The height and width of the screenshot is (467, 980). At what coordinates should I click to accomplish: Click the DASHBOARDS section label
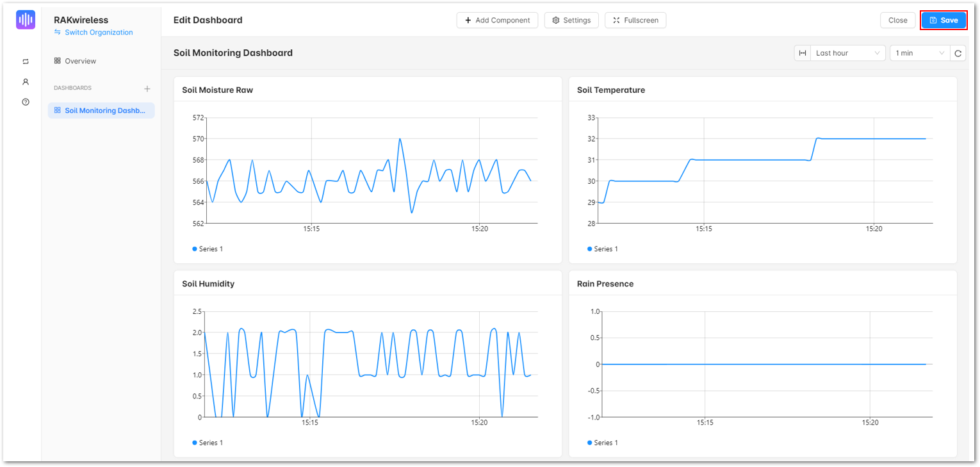pyautogui.click(x=72, y=88)
